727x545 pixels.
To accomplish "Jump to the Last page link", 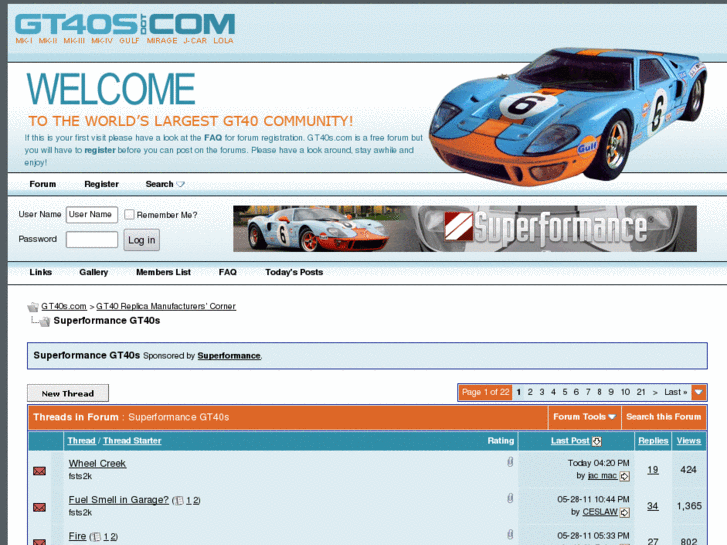I will (676, 392).
